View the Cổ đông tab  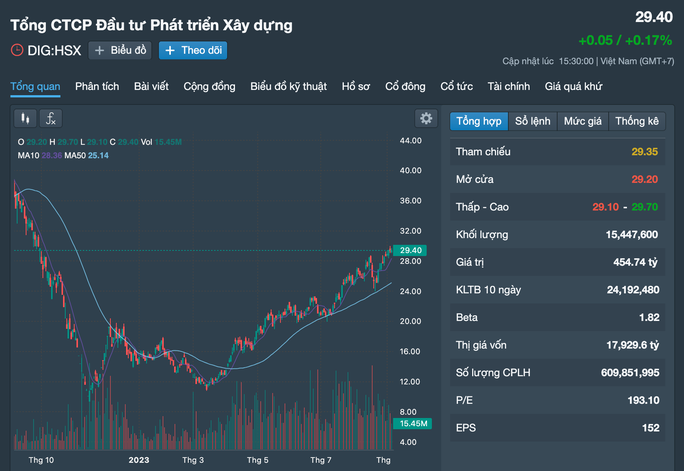[405, 87]
